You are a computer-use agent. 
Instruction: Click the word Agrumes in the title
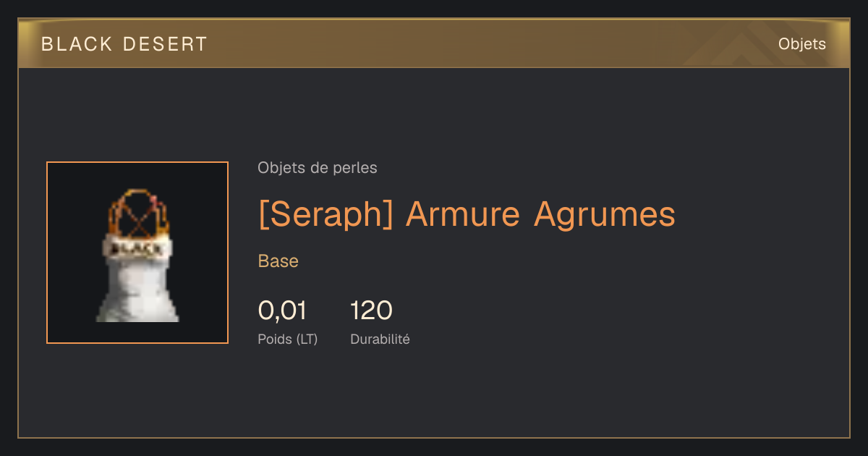point(605,214)
